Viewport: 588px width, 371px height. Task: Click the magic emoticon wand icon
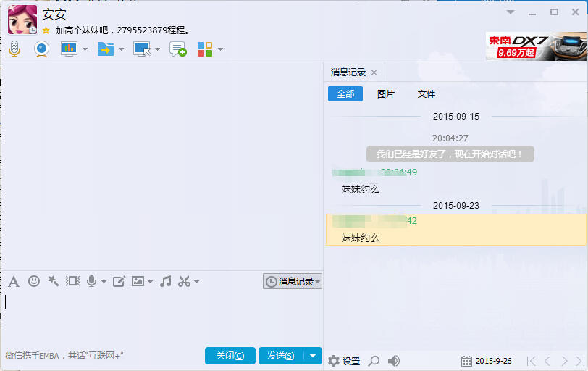(54, 281)
